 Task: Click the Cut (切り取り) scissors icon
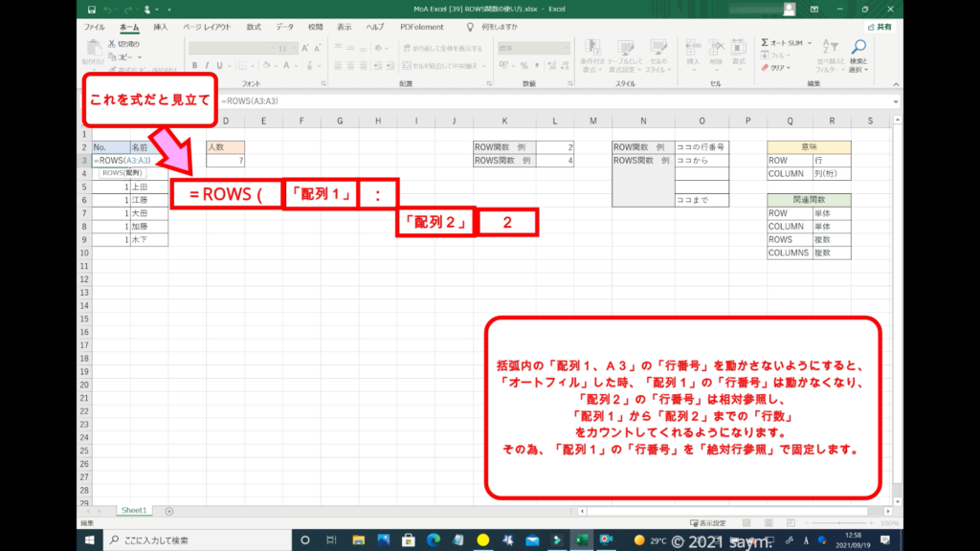[113, 44]
